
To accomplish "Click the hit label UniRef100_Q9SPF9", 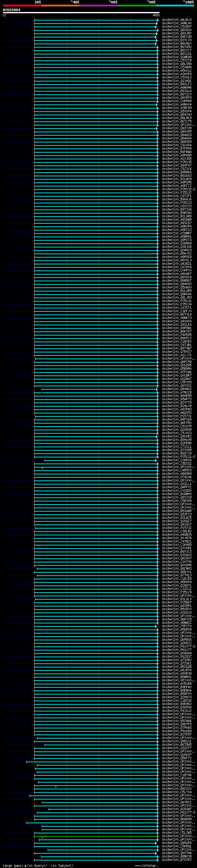I will pyautogui.click(x=176, y=98).
